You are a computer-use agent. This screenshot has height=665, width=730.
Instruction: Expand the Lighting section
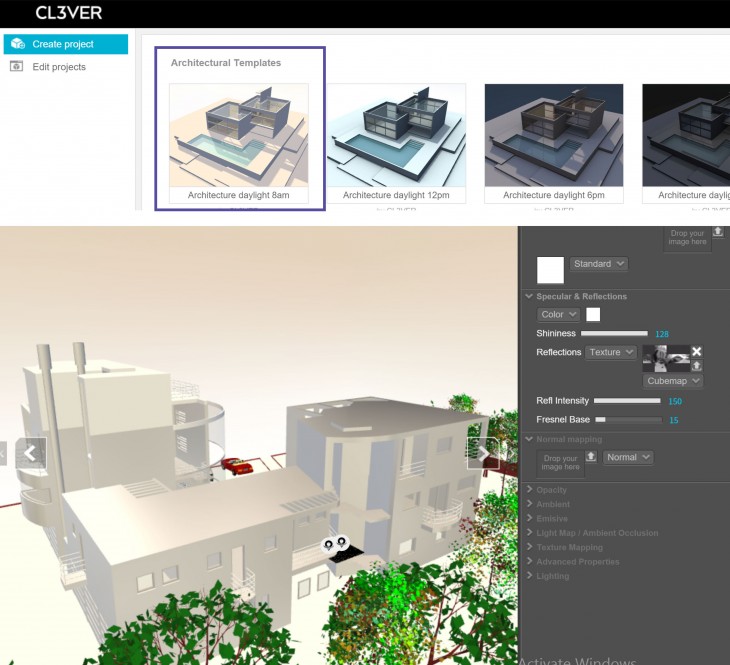coord(552,576)
